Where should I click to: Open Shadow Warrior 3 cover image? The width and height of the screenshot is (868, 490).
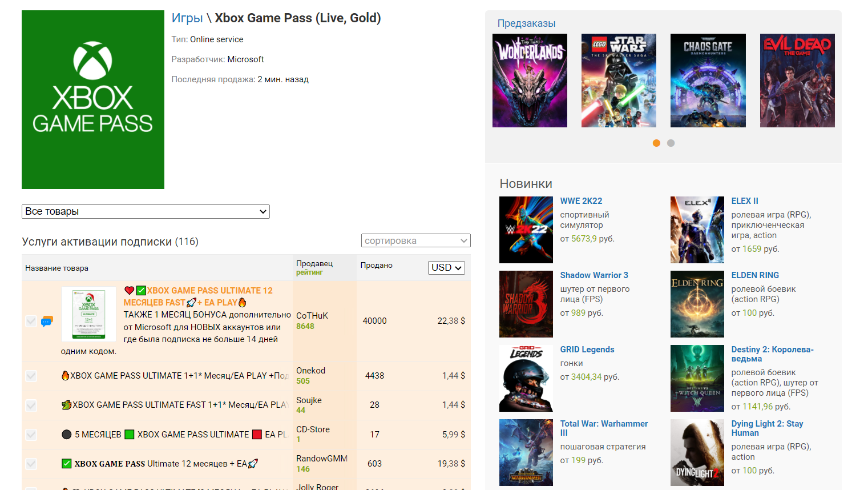pos(526,304)
